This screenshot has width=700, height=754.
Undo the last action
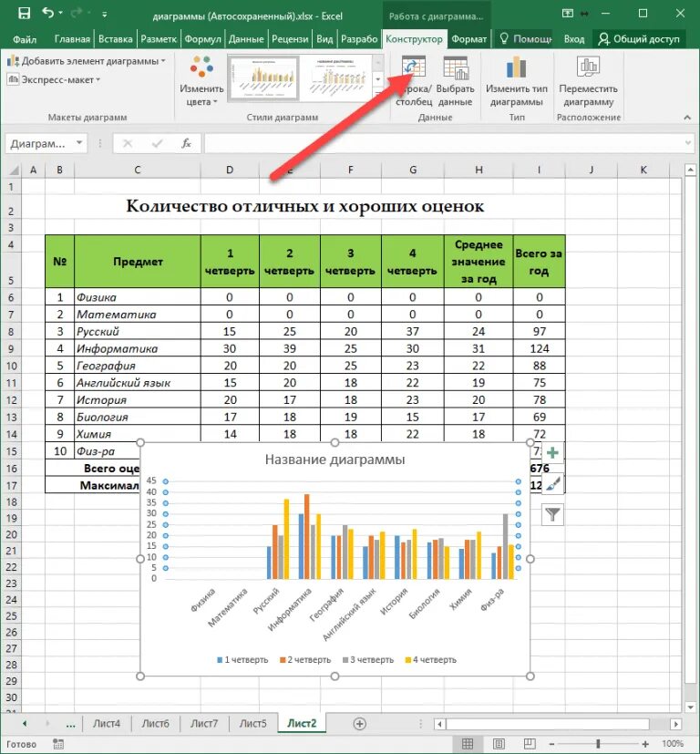tap(47, 13)
